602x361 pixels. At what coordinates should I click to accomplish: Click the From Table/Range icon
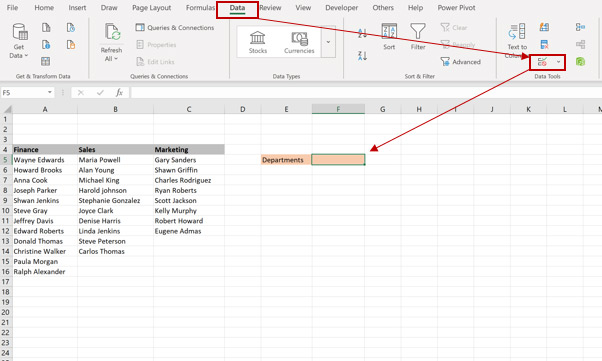pyautogui.click(x=46, y=61)
